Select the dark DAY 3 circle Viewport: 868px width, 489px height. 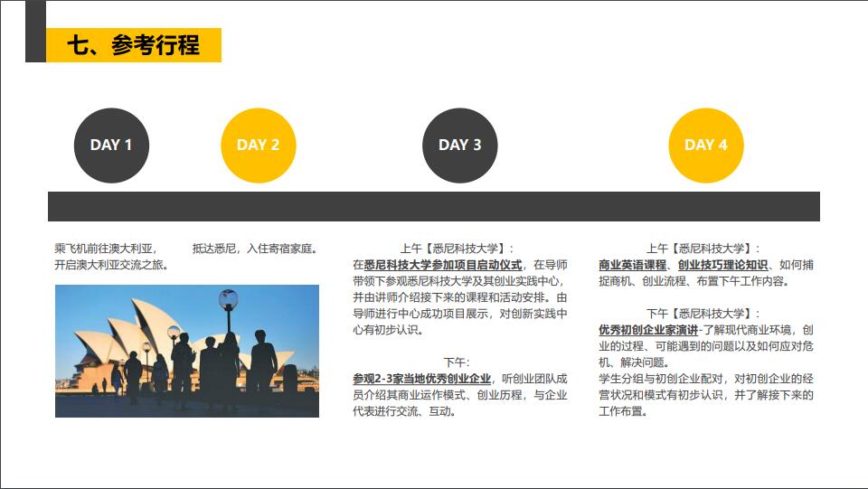pos(459,146)
